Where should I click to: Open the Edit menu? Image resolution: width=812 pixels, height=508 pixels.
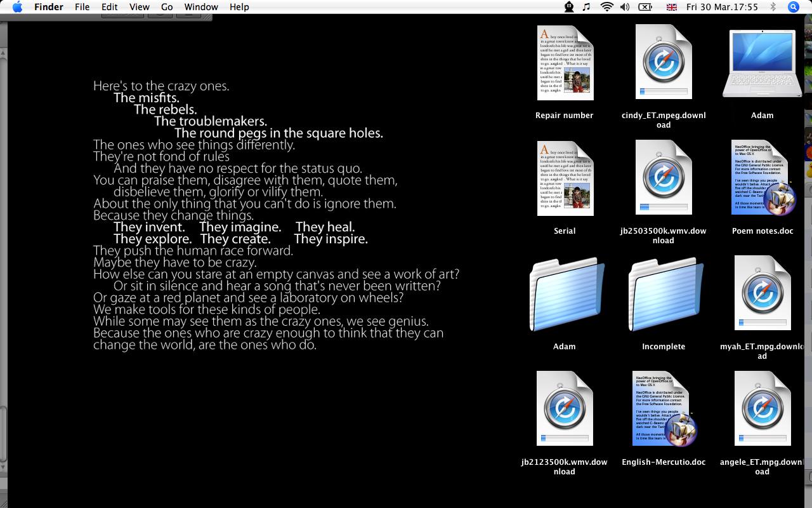tap(110, 7)
